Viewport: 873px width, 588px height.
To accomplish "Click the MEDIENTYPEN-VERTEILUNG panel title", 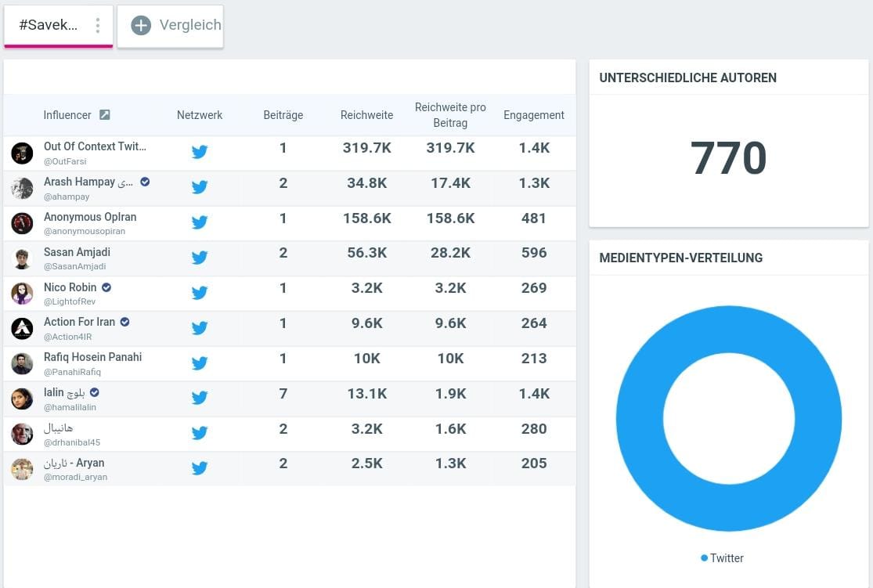I will 681,258.
